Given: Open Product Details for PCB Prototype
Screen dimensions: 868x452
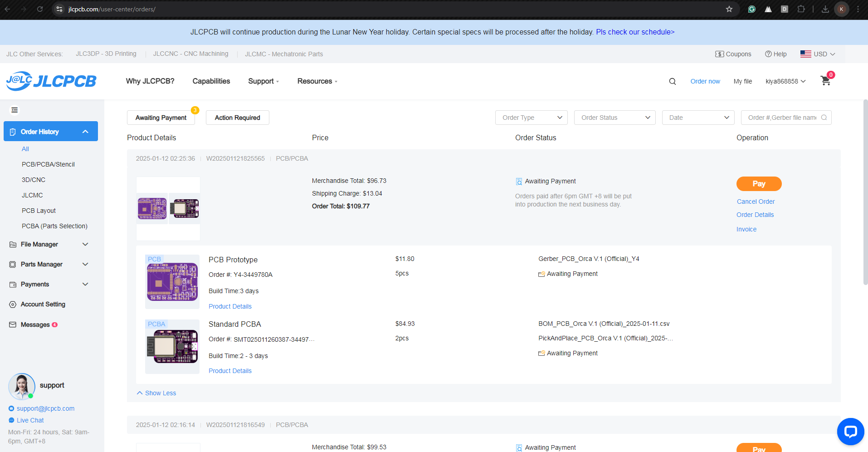Looking at the screenshot, I should click(x=230, y=306).
